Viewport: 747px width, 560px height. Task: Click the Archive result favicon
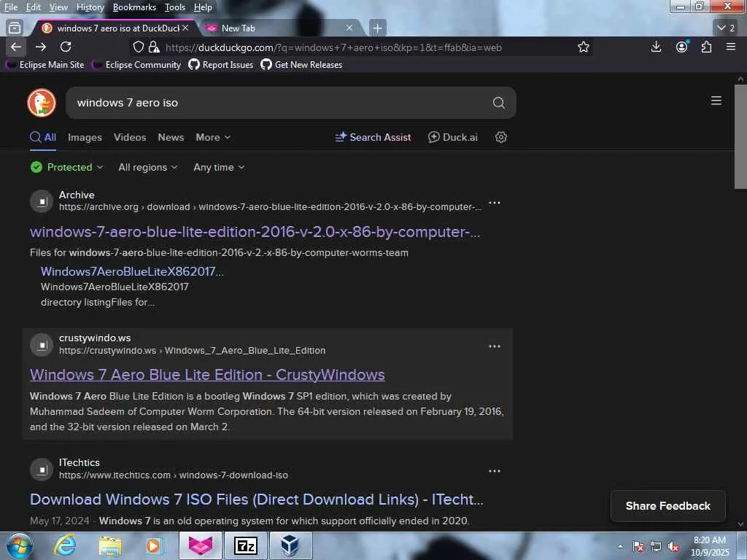[x=42, y=201]
